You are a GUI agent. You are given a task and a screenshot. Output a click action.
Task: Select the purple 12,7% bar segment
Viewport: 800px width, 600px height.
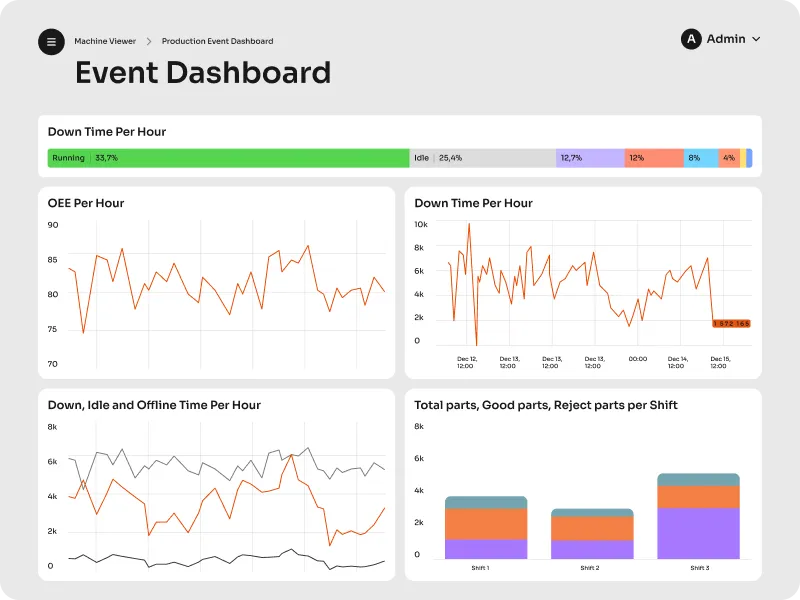(x=590, y=158)
